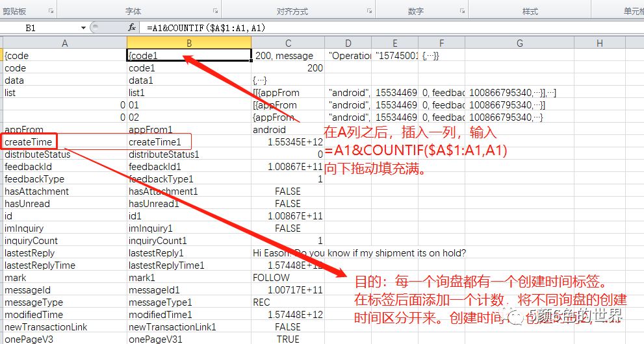The image size is (644, 344).
Task: Select the "distributeStatus1" cell
Action: coord(189,154)
